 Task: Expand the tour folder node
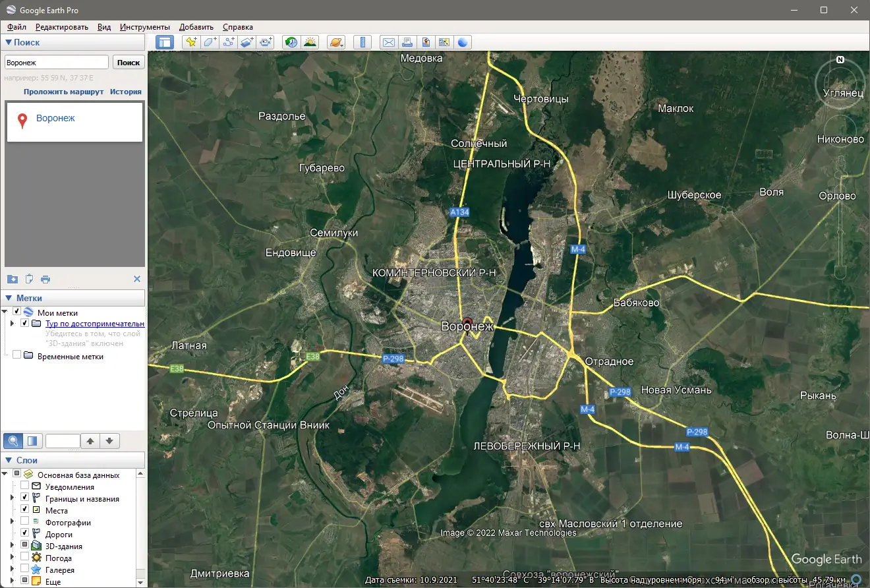pyautogui.click(x=13, y=324)
